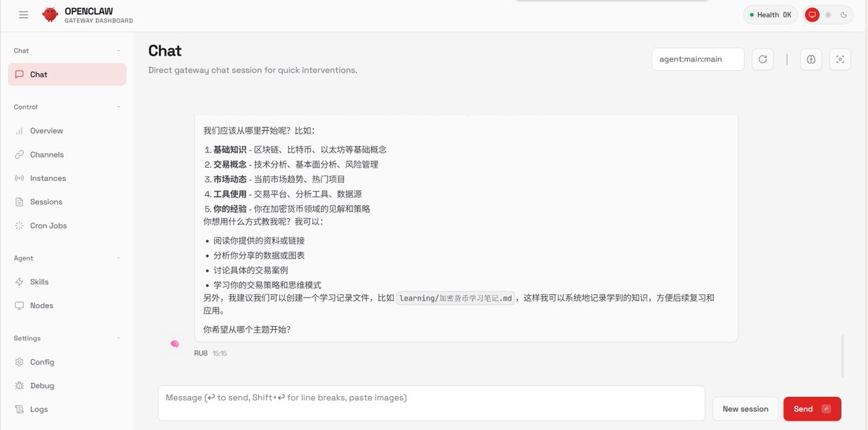Click the Config gear icon
Screen dimensions: 868x430
click(x=20, y=362)
